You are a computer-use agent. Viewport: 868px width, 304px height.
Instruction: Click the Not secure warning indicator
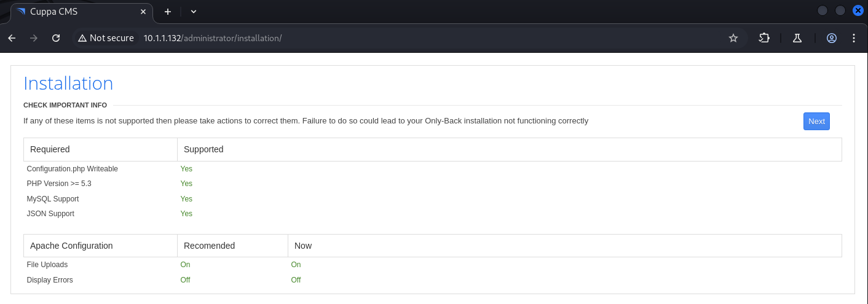pyautogui.click(x=105, y=38)
